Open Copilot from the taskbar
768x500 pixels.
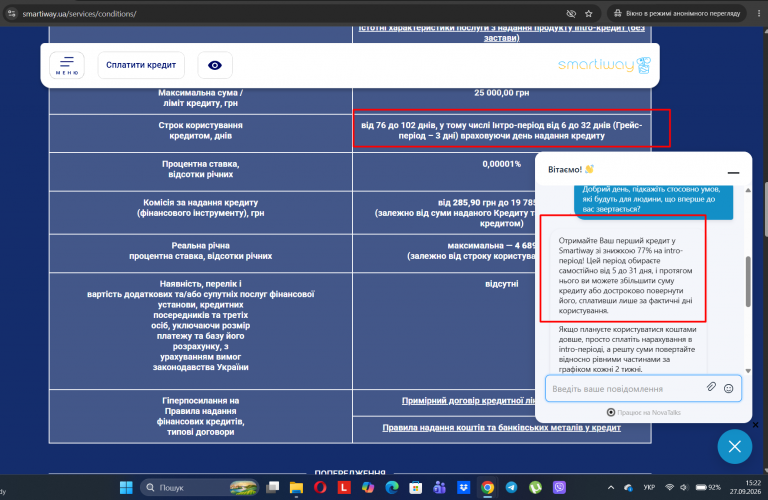pyautogui.click(x=368, y=487)
